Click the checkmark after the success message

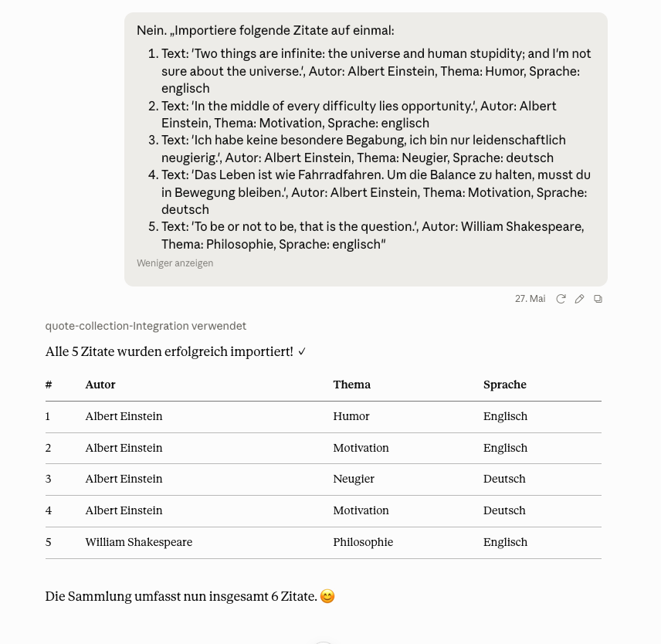click(302, 351)
